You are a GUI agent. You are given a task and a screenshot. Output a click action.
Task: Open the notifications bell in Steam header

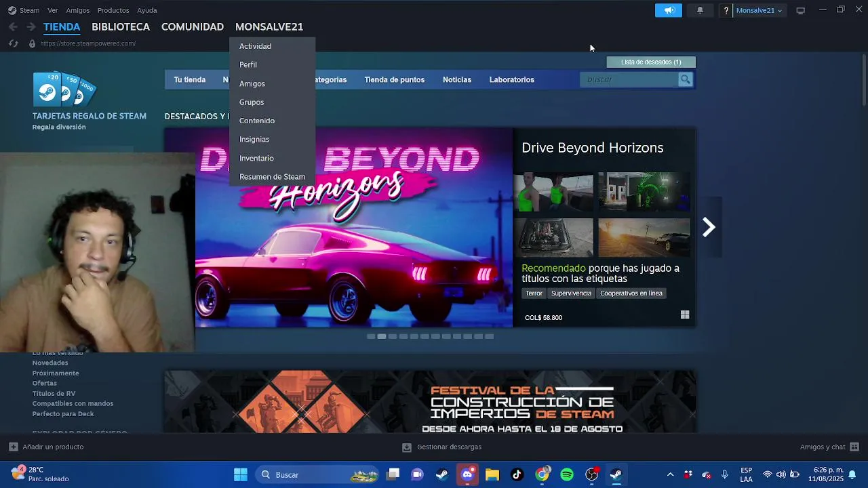pyautogui.click(x=700, y=10)
